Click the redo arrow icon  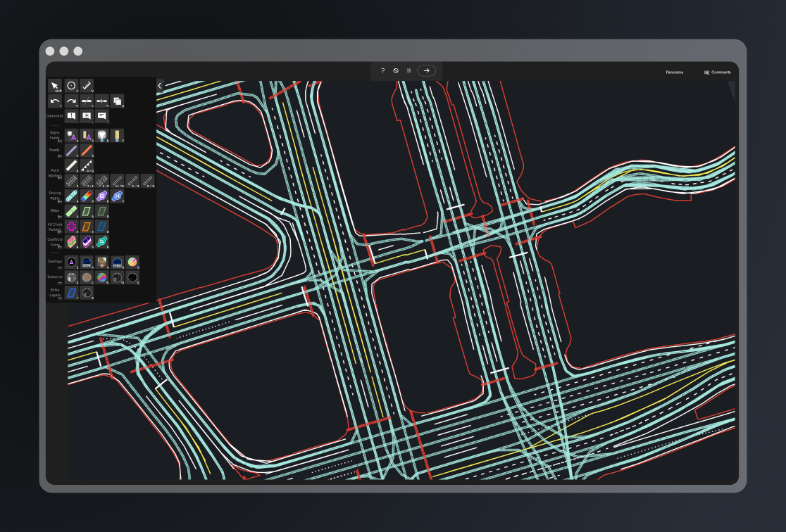click(x=71, y=101)
